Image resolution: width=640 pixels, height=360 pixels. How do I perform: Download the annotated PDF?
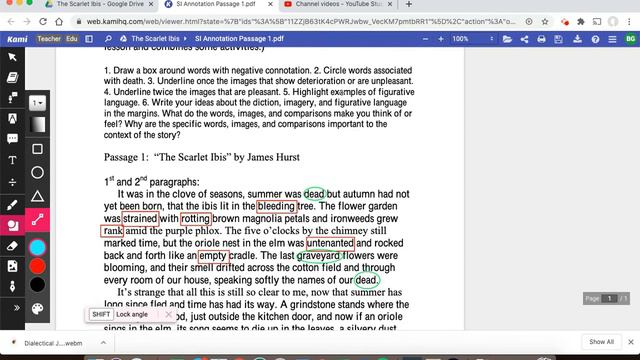tap(577, 39)
